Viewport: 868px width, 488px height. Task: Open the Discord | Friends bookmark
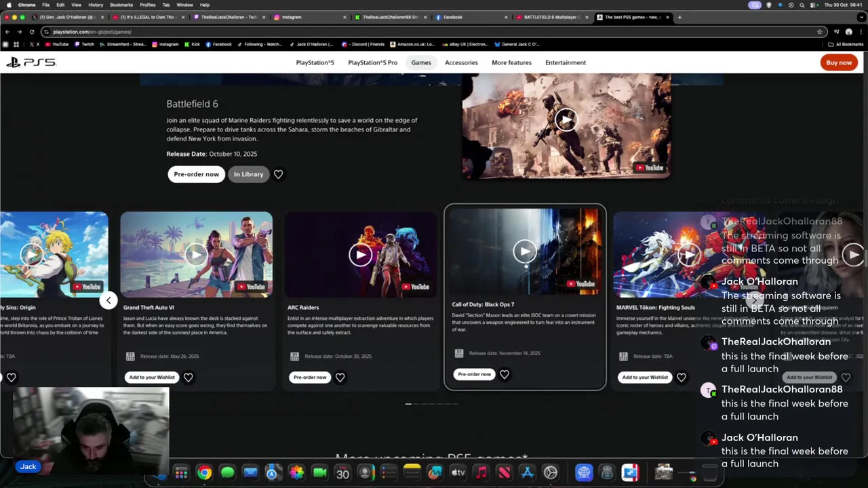click(x=363, y=44)
